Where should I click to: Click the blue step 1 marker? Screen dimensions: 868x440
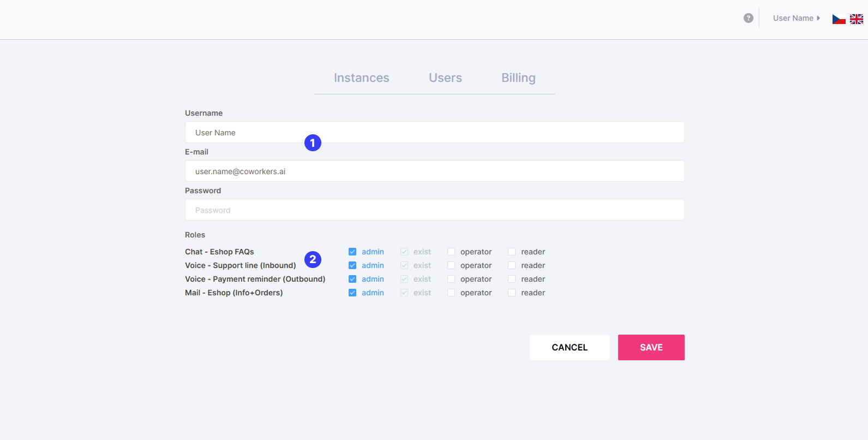(313, 143)
